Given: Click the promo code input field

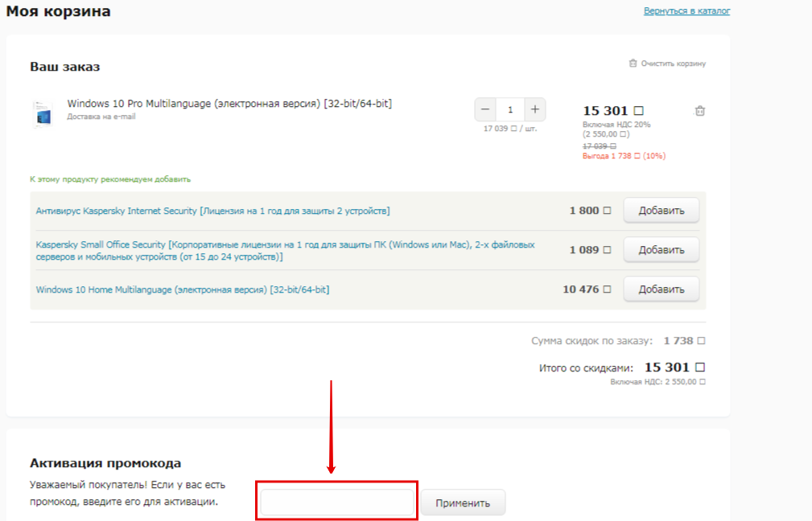Looking at the screenshot, I should click(337, 502).
